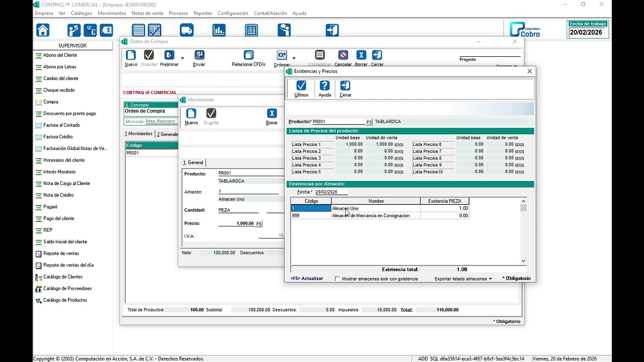Open Preliminar preview in Orden de Compra

(x=169, y=58)
